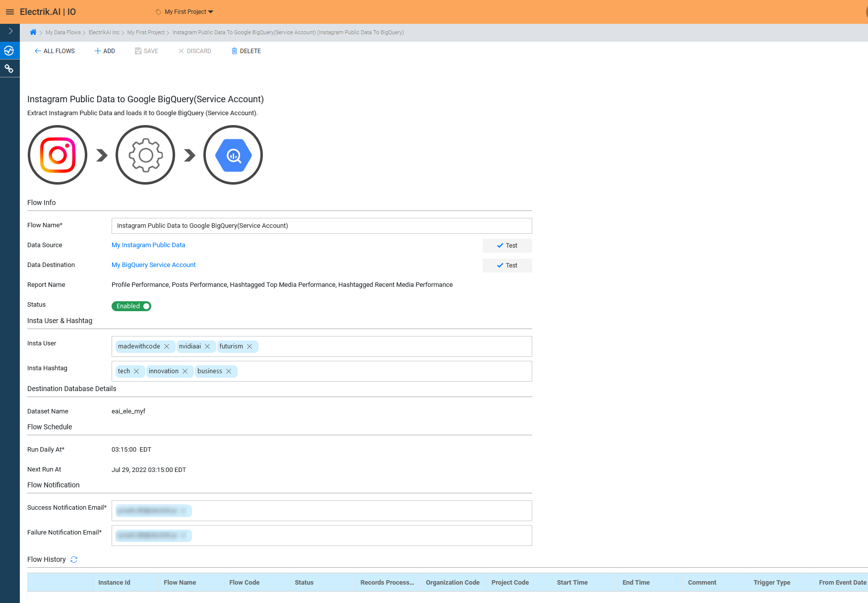Click the home breadcrumb icon
The width and height of the screenshot is (868, 603).
point(33,32)
